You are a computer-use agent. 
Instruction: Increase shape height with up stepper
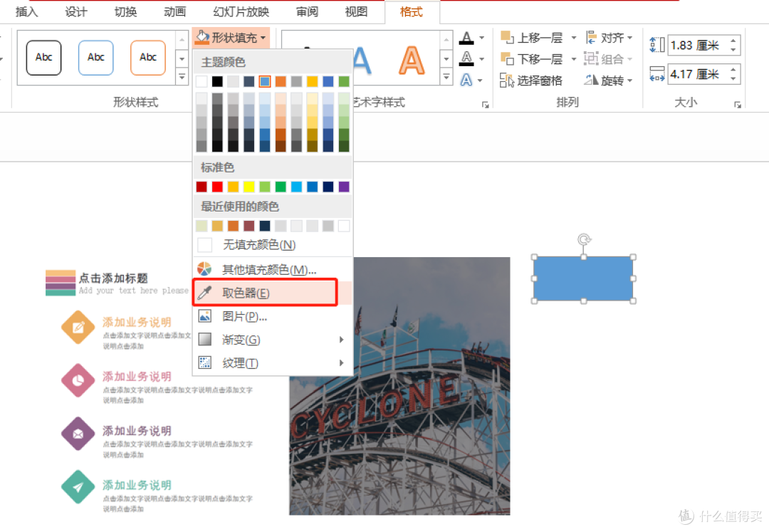pos(733,41)
